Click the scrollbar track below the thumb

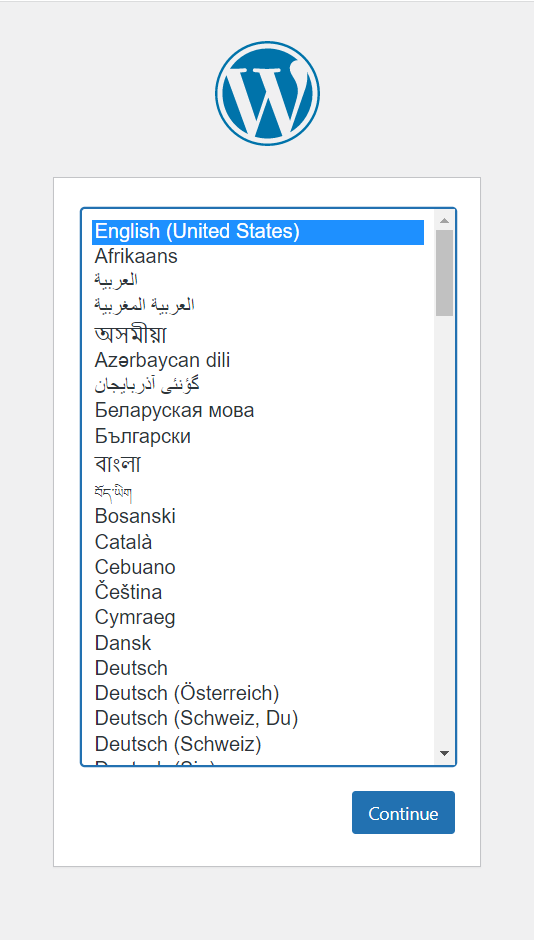point(444,530)
